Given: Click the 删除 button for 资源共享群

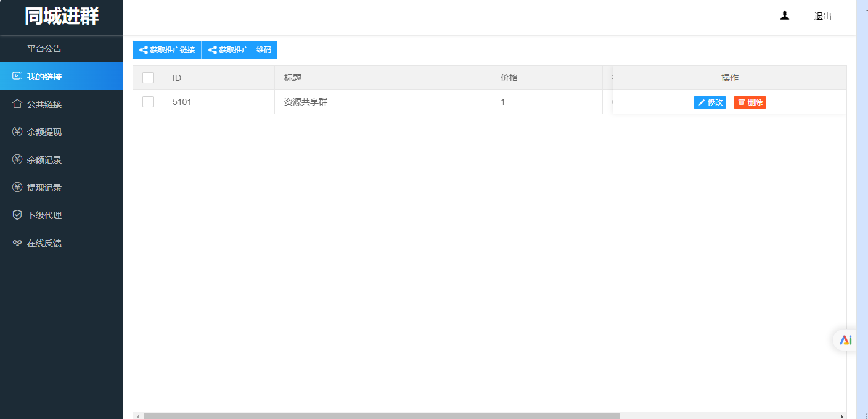Looking at the screenshot, I should click(x=750, y=102).
